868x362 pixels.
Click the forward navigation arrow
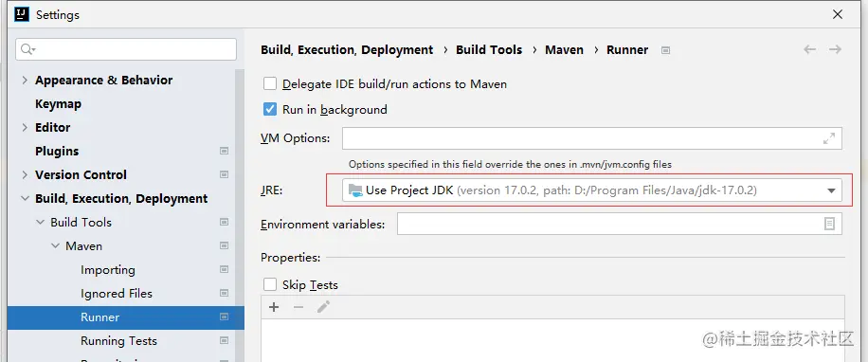pyautogui.click(x=836, y=50)
